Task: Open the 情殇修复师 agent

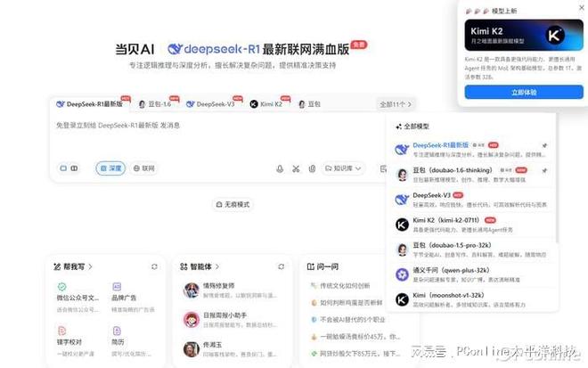Action: (230, 290)
